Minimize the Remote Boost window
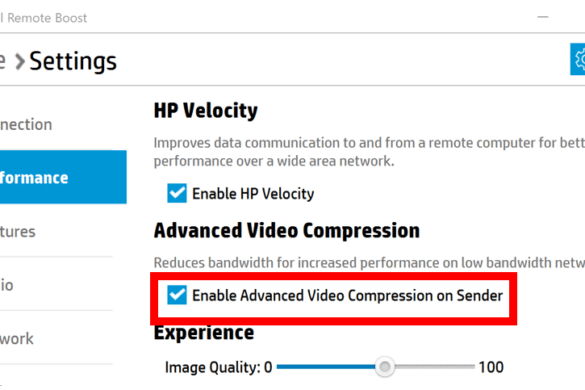 (543, 17)
